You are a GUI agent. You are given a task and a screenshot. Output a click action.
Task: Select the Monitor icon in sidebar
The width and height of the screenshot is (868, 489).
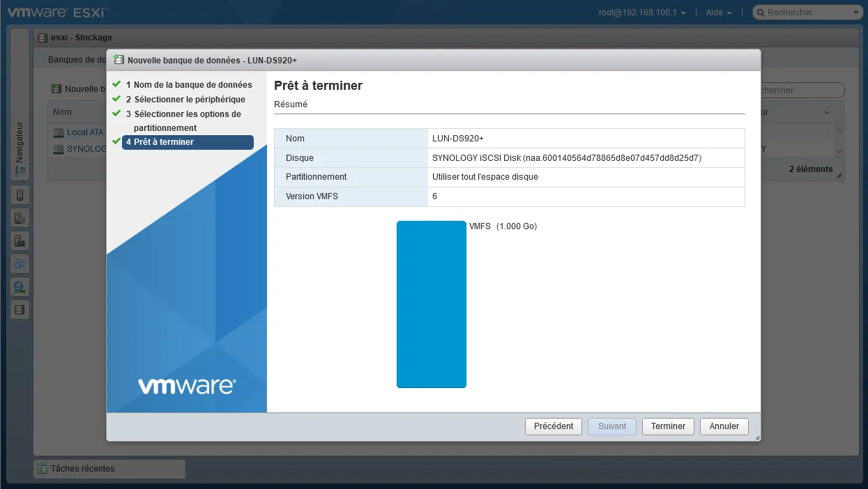coord(20,241)
